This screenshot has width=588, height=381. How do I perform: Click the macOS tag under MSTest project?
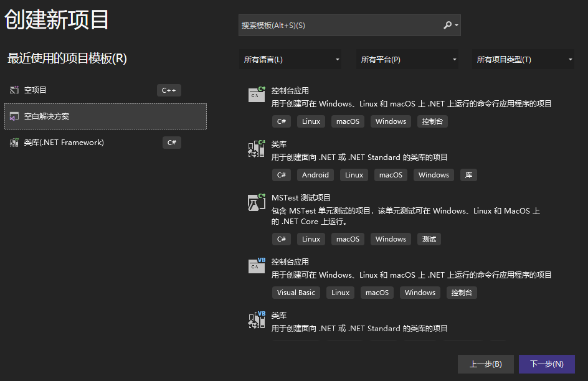[348, 239]
